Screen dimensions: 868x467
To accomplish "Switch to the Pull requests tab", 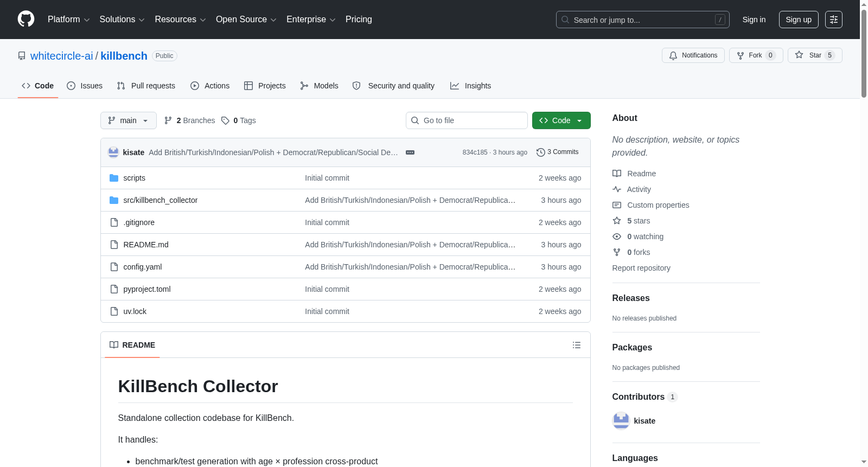I will tap(146, 86).
